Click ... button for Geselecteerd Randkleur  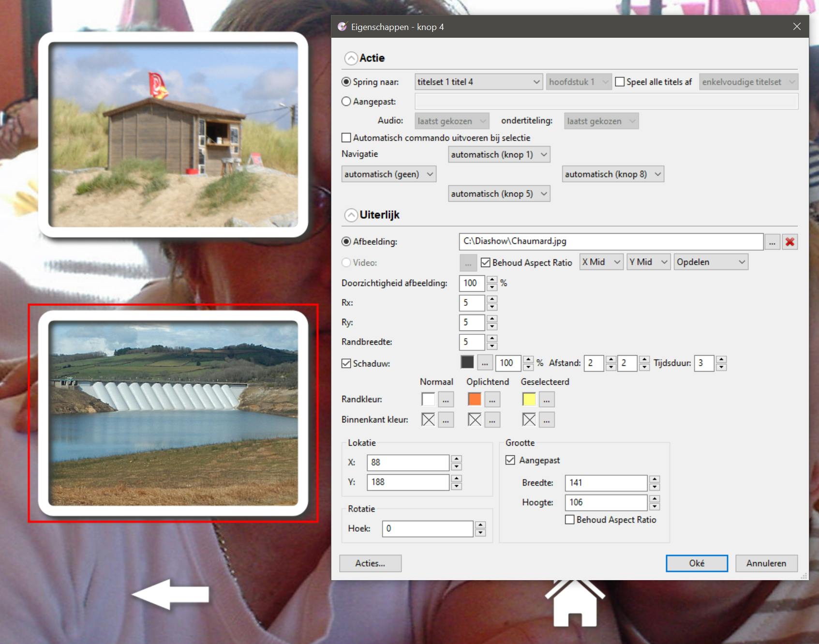click(x=547, y=400)
